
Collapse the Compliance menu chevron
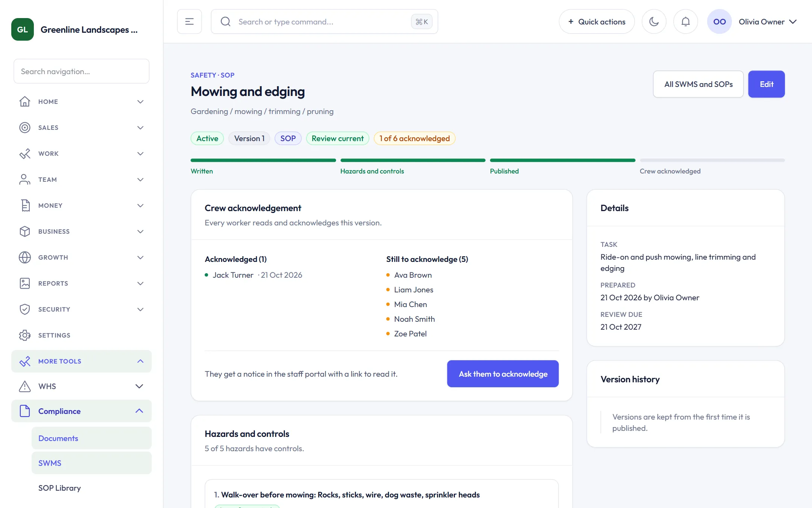coord(139,411)
